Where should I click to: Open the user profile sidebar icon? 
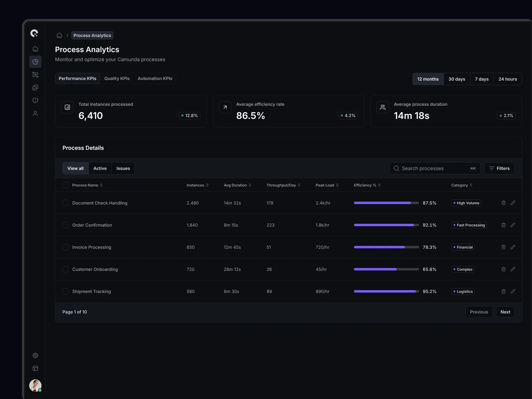coord(35,113)
